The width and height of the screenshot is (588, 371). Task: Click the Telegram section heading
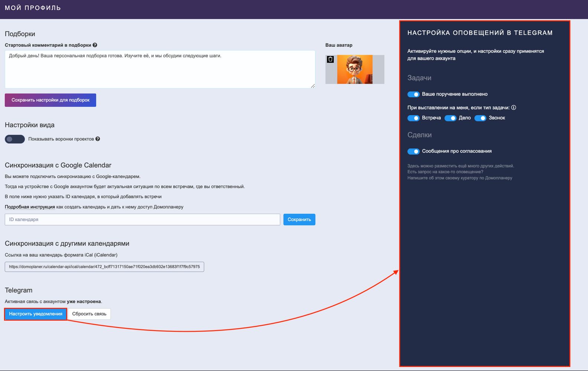click(19, 290)
